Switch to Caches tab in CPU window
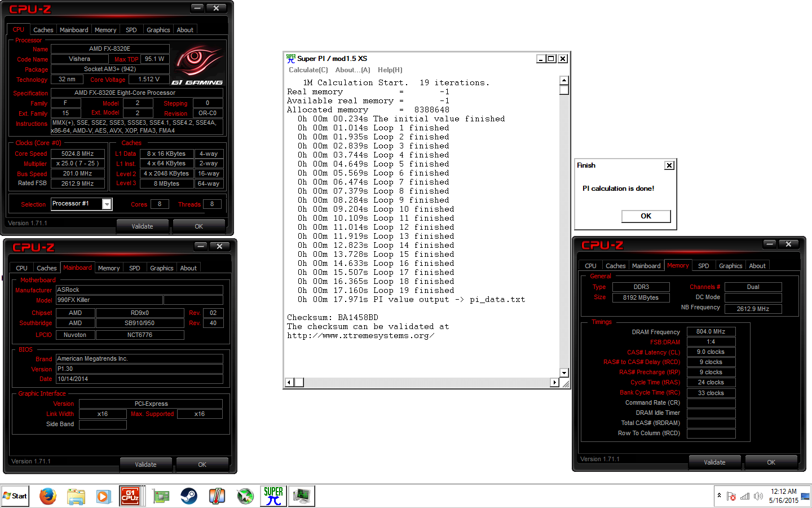Image resolution: width=812 pixels, height=508 pixels. (x=43, y=30)
